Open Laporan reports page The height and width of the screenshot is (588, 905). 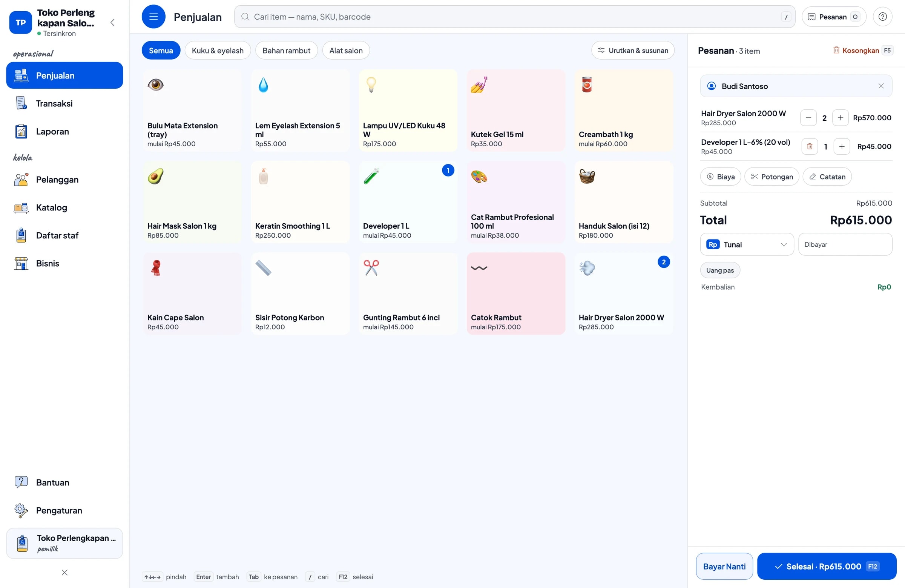tap(64, 132)
